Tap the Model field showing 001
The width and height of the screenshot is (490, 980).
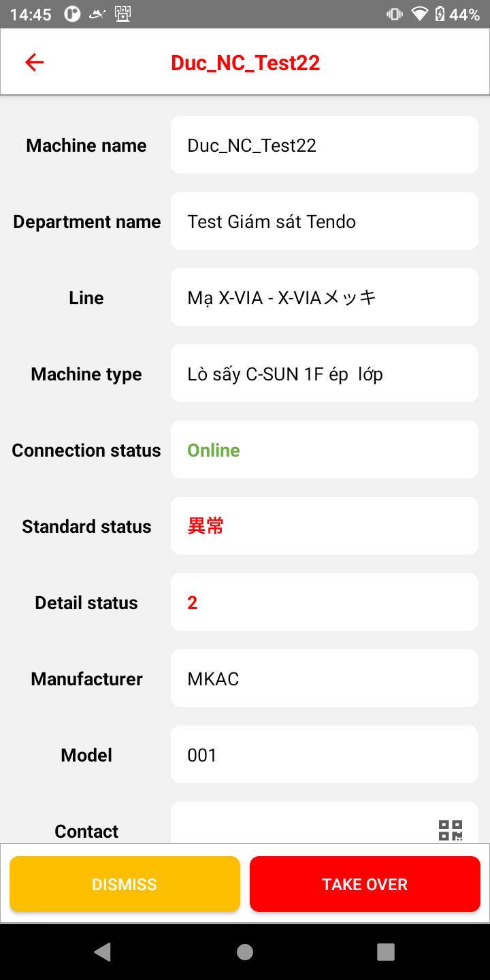(x=324, y=755)
